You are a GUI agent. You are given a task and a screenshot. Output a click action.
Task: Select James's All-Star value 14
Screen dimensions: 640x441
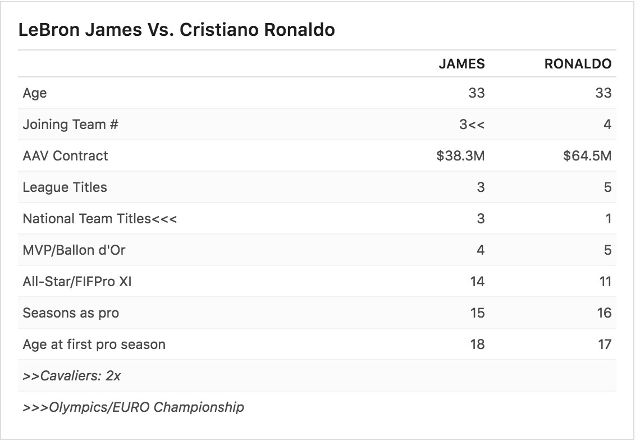(x=477, y=281)
